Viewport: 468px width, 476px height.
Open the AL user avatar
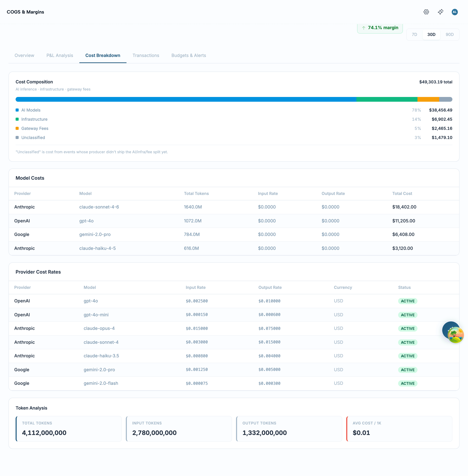pyautogui.click(x=455, y=12)
